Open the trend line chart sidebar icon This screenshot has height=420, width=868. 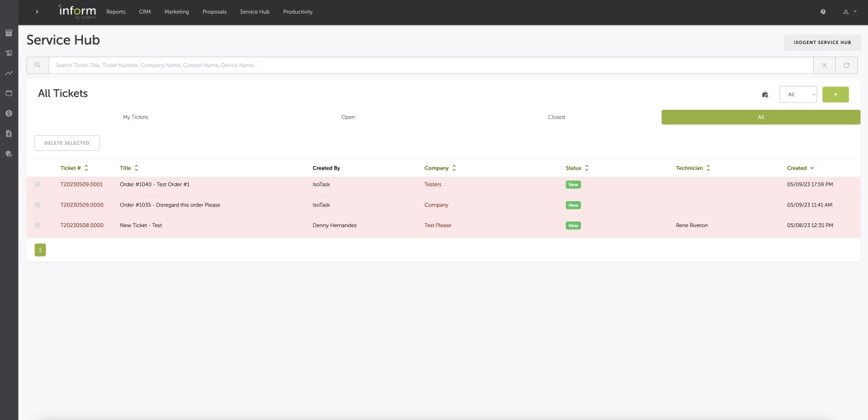(x=9, y=73)
